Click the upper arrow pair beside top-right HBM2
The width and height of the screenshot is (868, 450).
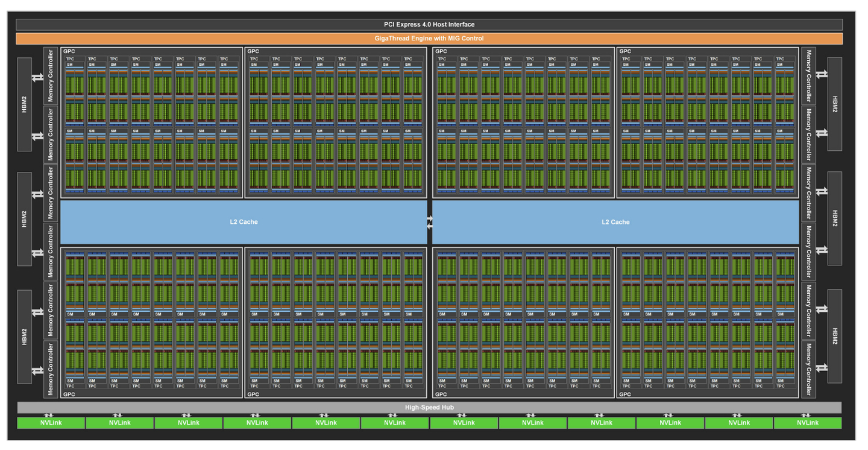pyautogui.click(x=821, y=75)
